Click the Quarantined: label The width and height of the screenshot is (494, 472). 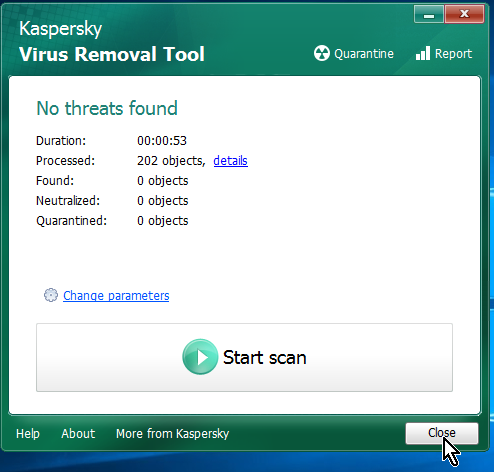click(72, 221)
